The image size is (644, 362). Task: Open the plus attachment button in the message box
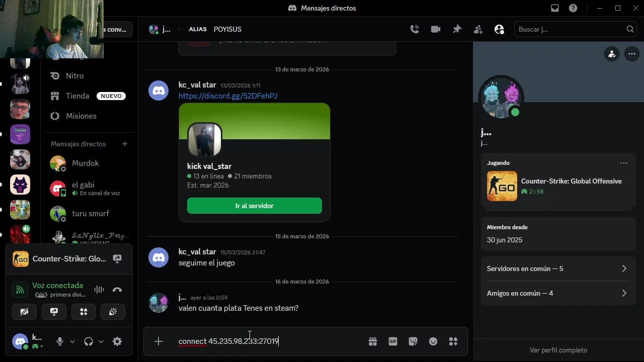pyautogui.click(x=158, y=341)
